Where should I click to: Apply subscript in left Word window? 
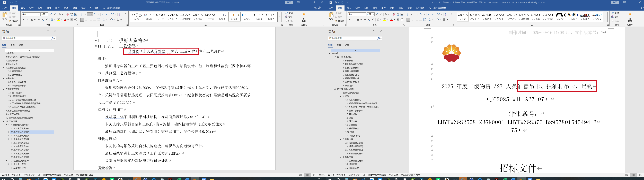(42, 20)
